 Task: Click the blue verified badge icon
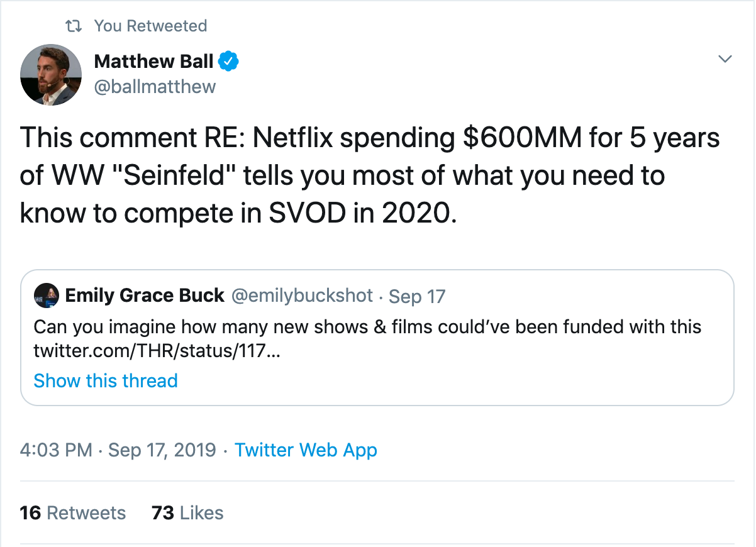point(228,62)
